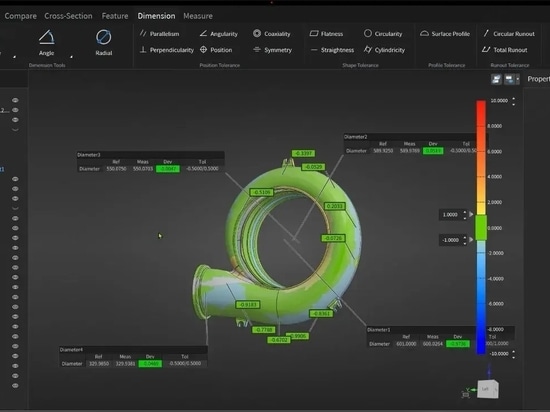This screenshot has height=412, width=550.
Task: Click the green Dev cell in Diameter2 table
Action: 433,151
